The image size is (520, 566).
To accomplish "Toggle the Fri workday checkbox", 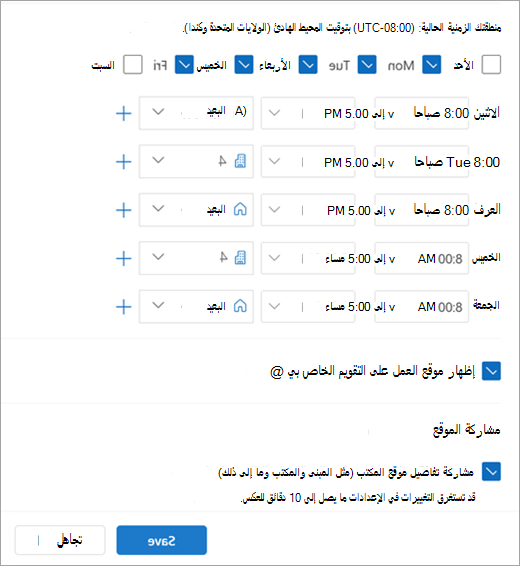I will [x=184, y=65].
